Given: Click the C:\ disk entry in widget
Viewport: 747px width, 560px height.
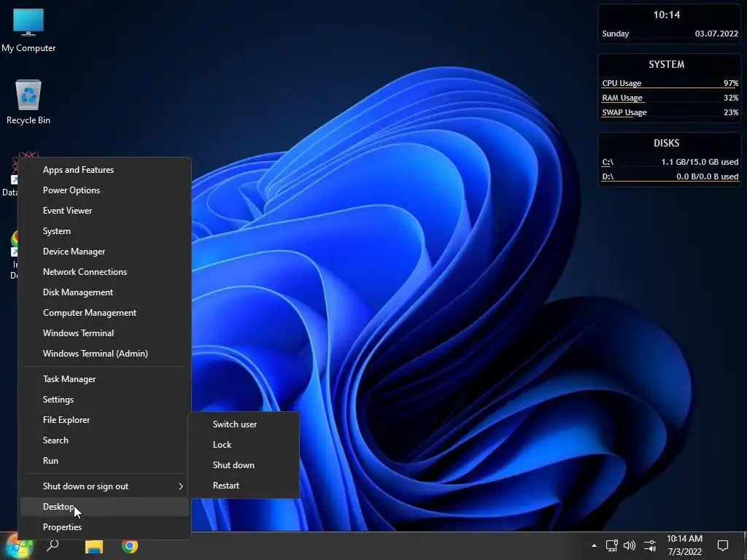Looking at the screenshot, I should click(670, 163).
